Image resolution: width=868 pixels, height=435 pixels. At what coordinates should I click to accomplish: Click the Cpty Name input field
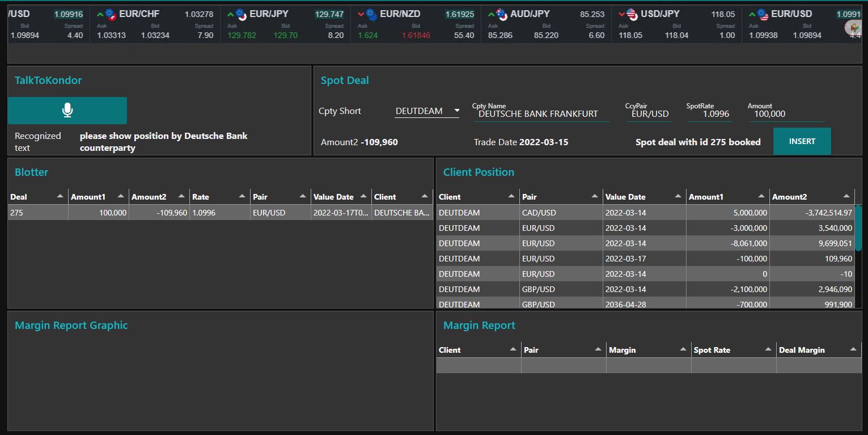click(x=541, y=113)
